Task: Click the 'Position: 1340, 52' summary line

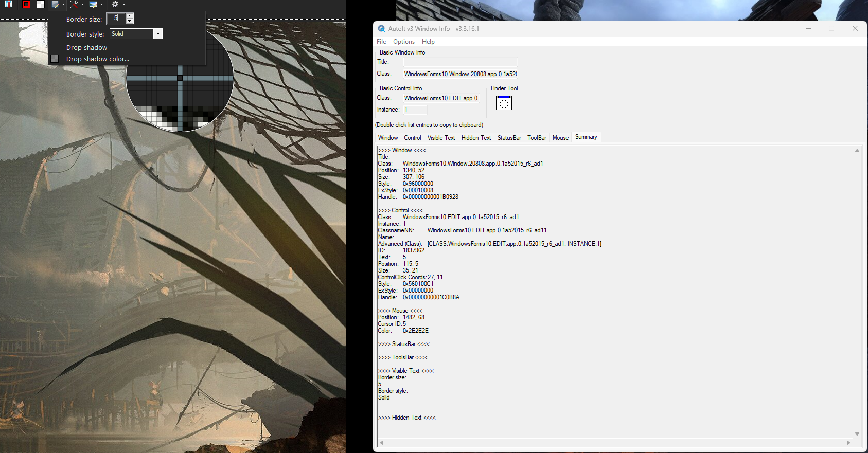Action: pyautogui.click(x=401, y=170)
